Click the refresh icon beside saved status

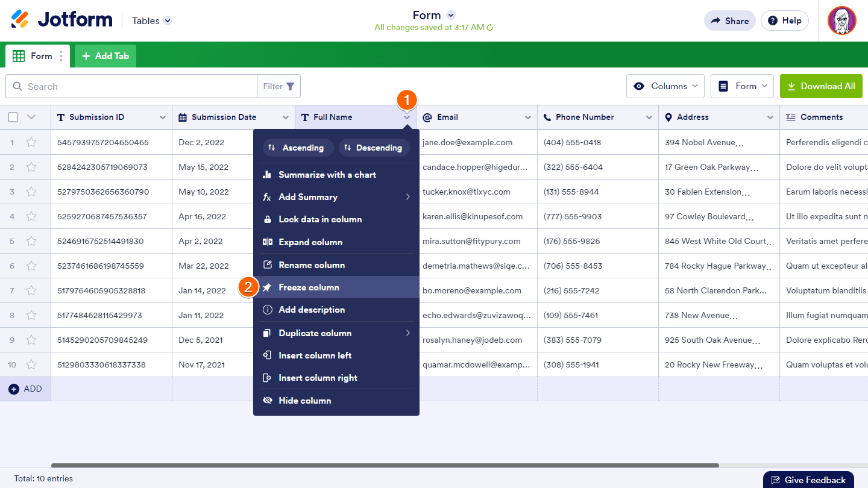490,28
